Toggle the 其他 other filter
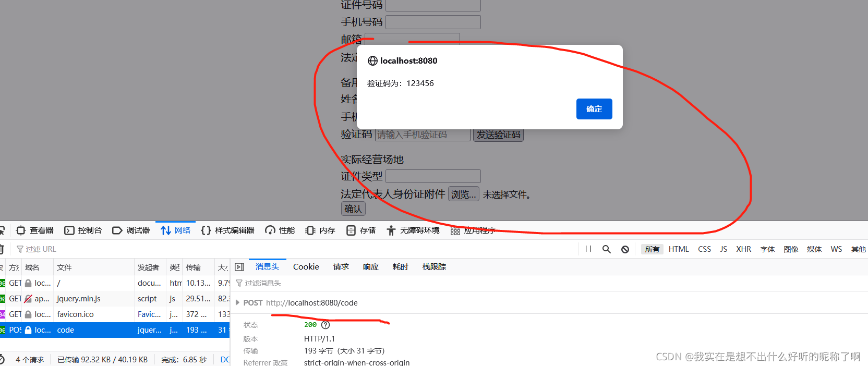Screen dimensions: 868x366 858,249
